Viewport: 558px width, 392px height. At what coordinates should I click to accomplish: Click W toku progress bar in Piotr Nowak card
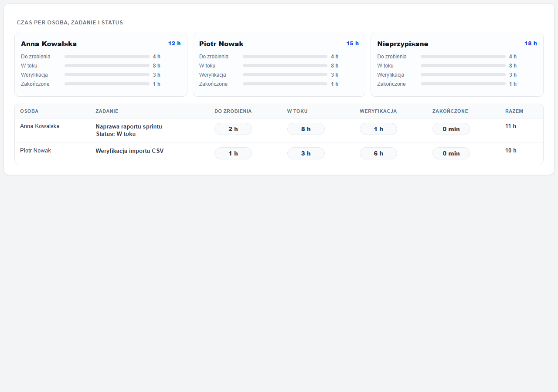[x=285, y=66]
